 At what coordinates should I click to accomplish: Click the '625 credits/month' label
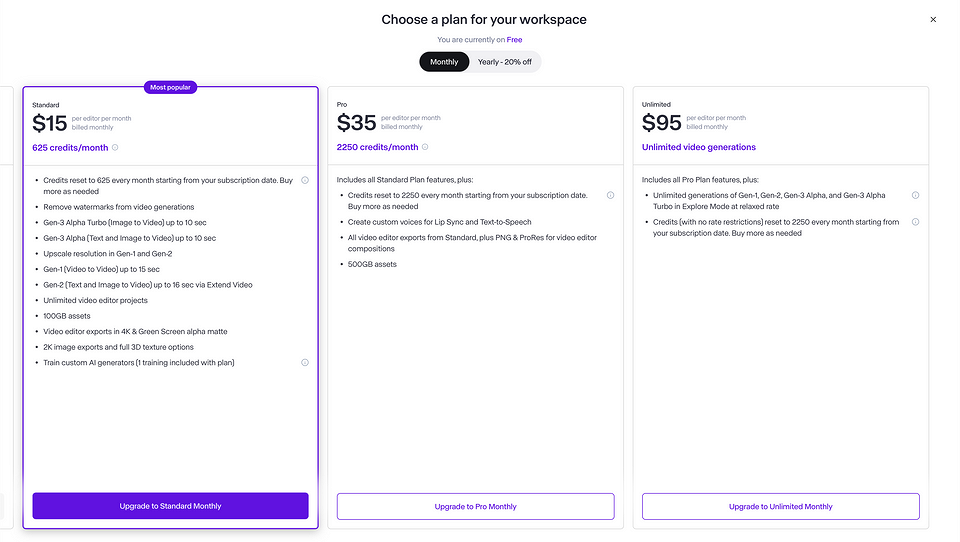point(70,147)
